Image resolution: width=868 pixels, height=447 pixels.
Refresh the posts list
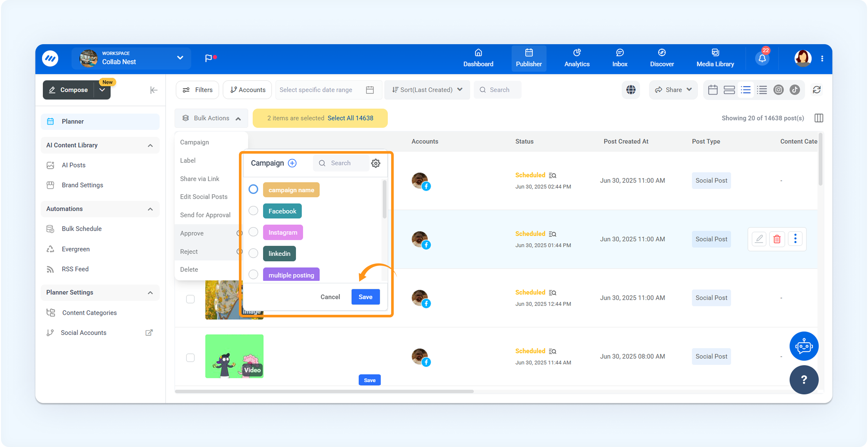click(817, 90)
